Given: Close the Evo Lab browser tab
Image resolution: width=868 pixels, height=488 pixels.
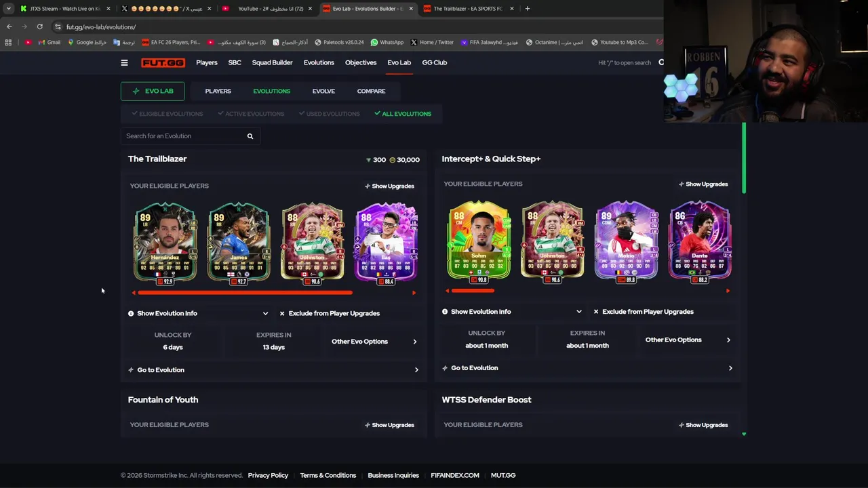Looking at the screenshot, I should click(x=411, y=9).
